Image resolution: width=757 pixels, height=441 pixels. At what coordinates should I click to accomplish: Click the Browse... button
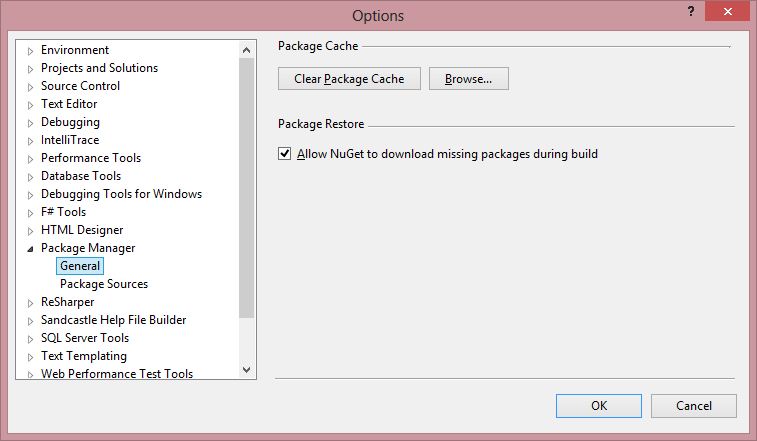[468, 79]
